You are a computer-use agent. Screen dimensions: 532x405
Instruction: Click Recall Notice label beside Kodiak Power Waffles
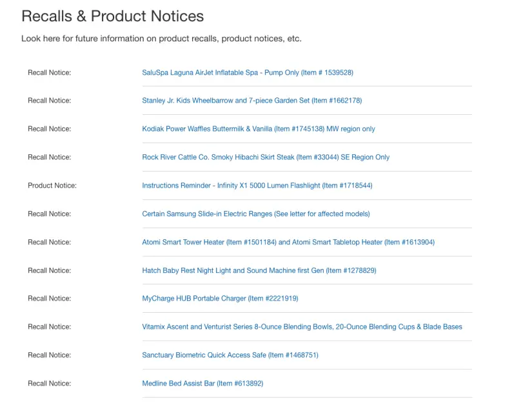pos(49,129)
